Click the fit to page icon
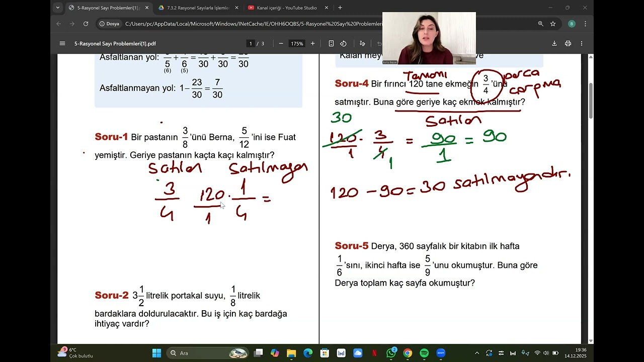Image resolution: width=644 pixels, height=362 pixels. pos(331,44)
